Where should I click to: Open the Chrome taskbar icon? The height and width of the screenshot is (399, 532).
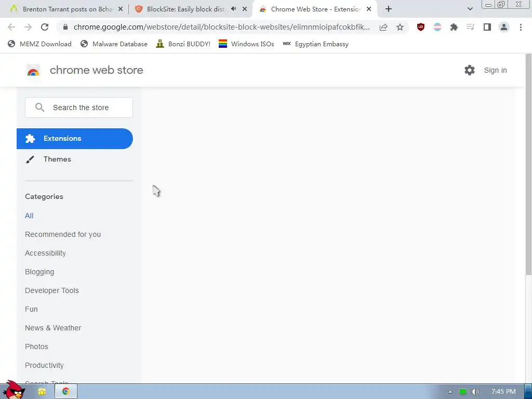tap(65, 392)
